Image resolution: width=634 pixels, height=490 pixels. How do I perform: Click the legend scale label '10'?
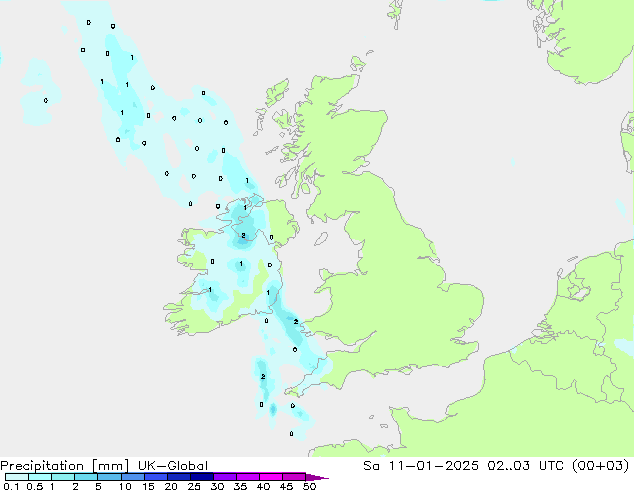tap(125, 486)
